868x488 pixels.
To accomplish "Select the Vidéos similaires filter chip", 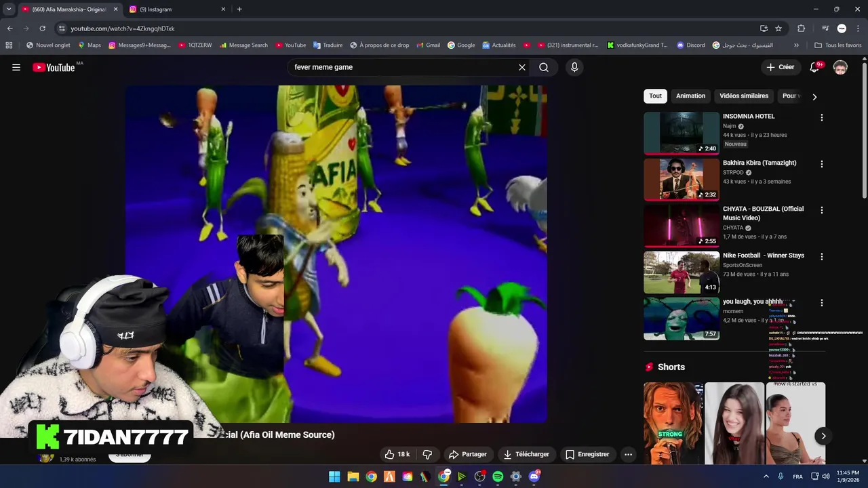I will 744,96.
